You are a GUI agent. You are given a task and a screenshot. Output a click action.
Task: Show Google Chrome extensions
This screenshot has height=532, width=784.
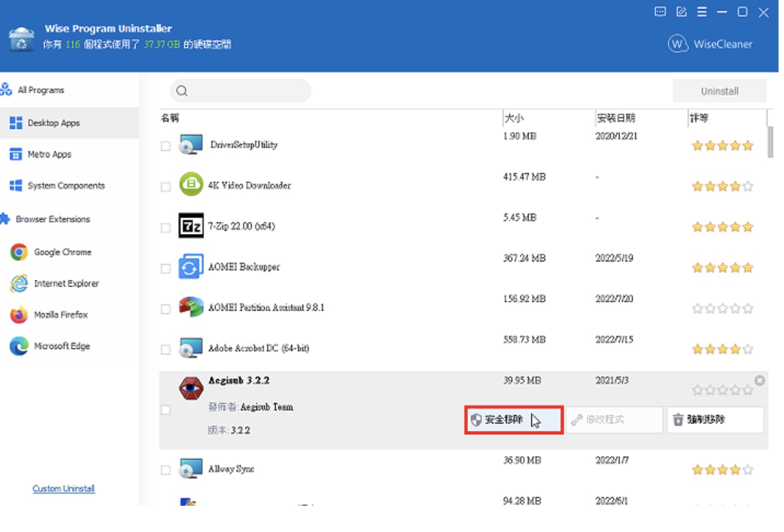click(62, 252)
